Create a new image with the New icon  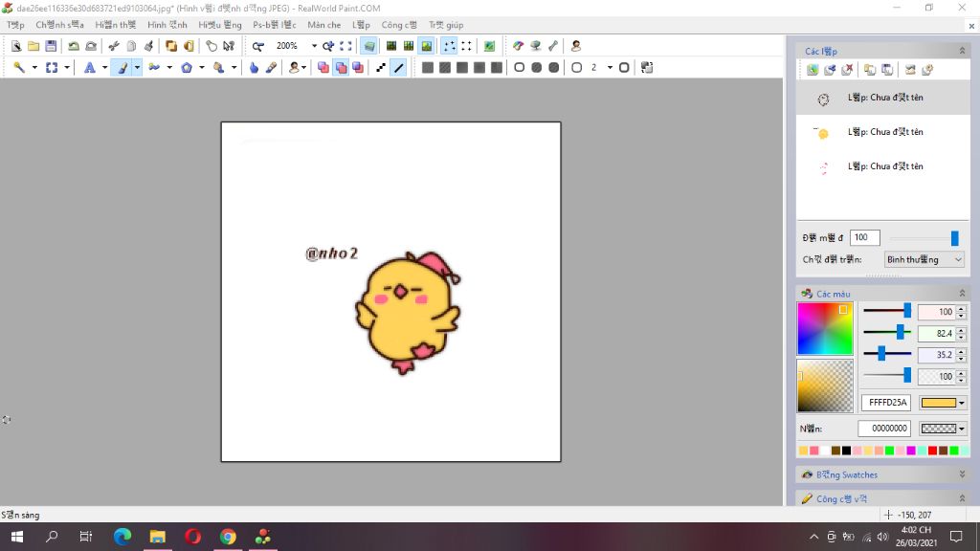16,46
